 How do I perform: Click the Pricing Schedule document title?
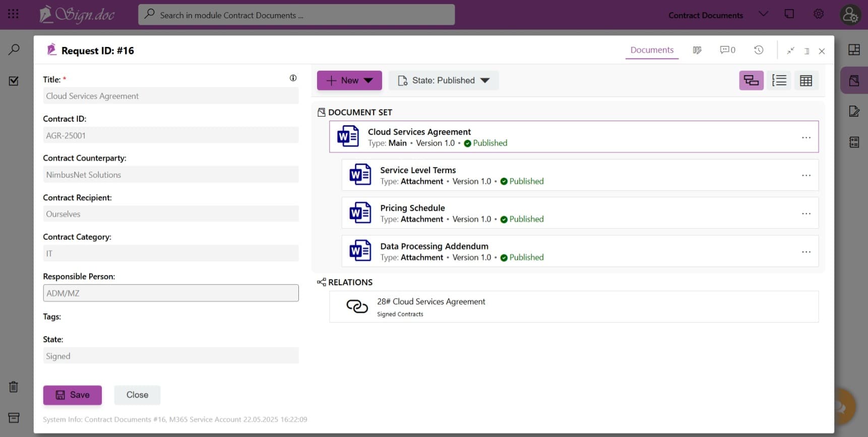(412, 208)
